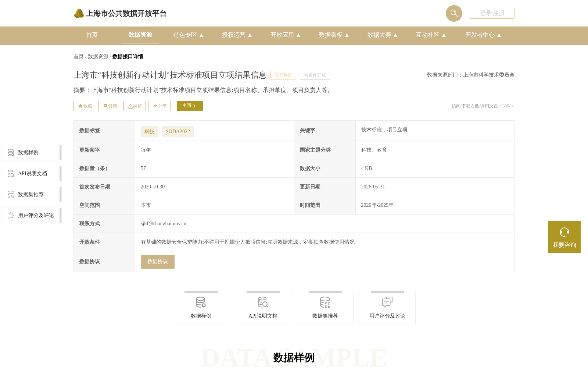Click the 数据样例 card icon

click(201, 302)
